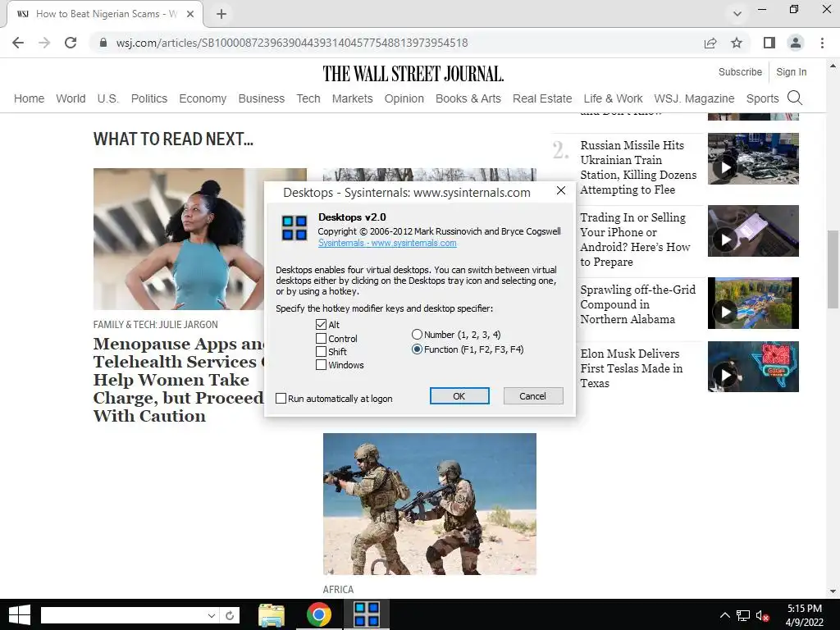Open a new tab with the plus button
The width and height of the screenshot is (840, 630).
tap(221, 14)
